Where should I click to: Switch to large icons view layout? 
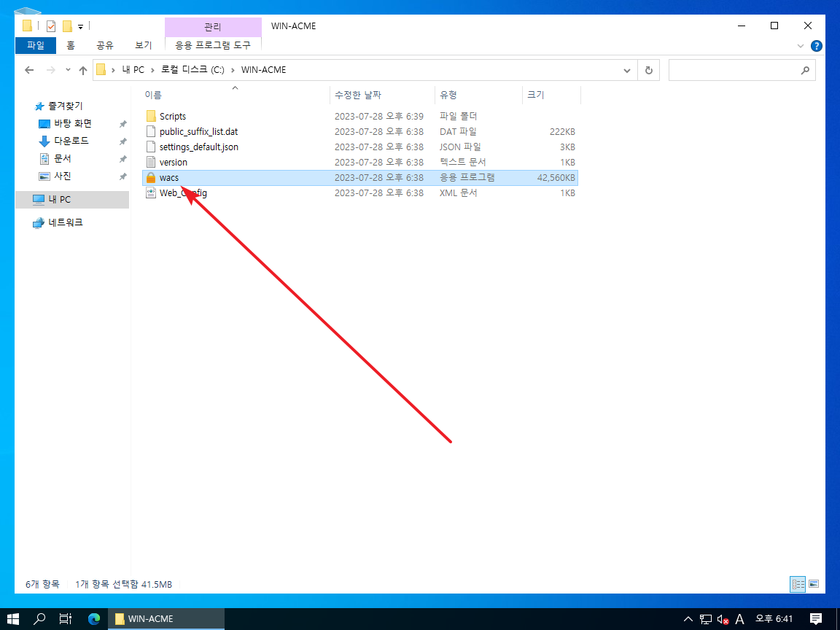pyautogui.click(x=814, y=584)
